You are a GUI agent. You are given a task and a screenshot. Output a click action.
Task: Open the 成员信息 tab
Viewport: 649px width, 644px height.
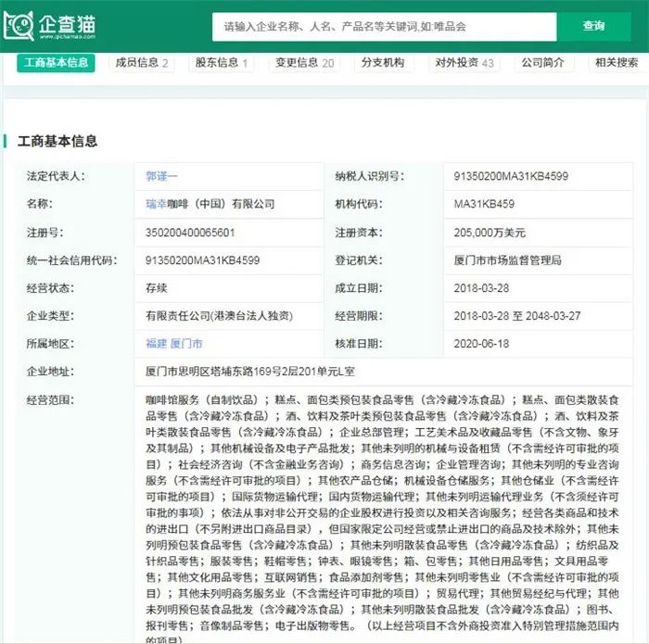142,63
